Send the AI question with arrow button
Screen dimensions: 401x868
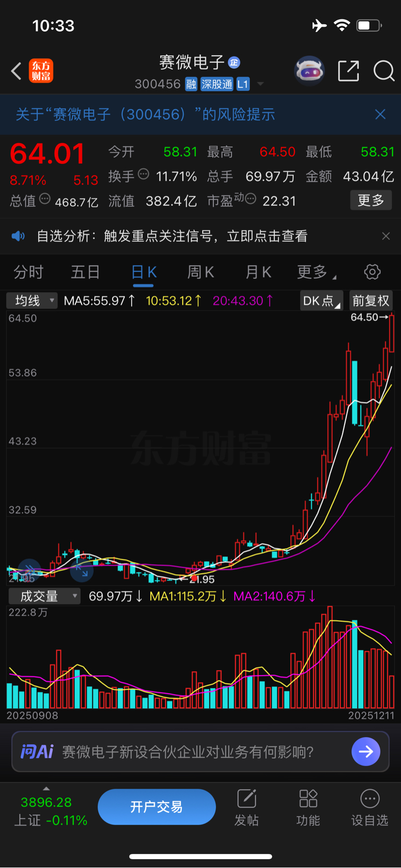point(365,752)
